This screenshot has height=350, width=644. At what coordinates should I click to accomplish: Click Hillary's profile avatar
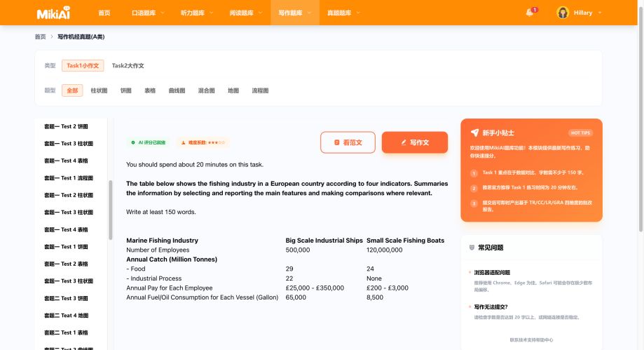tap(563, 13)
